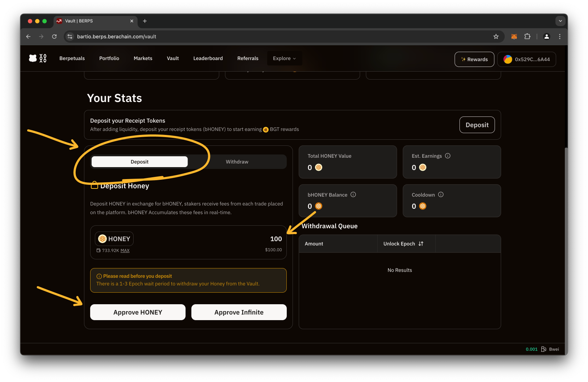Click the Approve HONEY button
This screenshot has width=588, height=382.
[138, 312]
